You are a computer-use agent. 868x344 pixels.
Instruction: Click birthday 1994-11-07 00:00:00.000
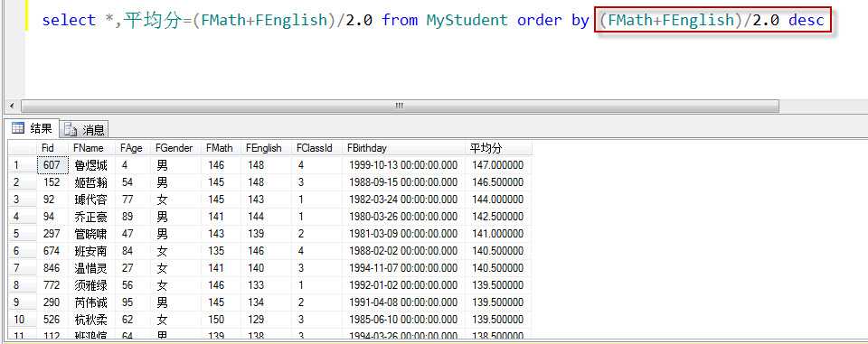tap(404, 267)
